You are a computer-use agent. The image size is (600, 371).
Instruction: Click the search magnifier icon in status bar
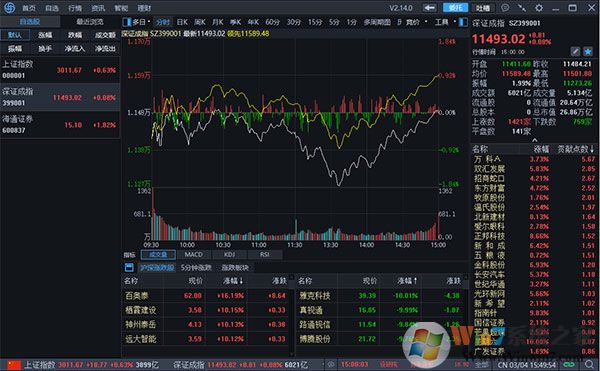coord(589,365)
